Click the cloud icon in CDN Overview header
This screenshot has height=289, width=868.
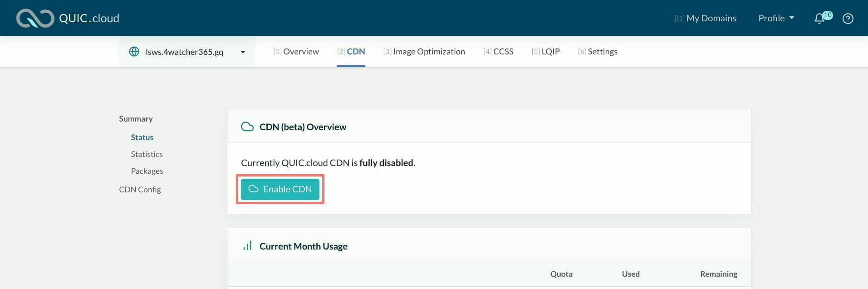pos(247,127)
